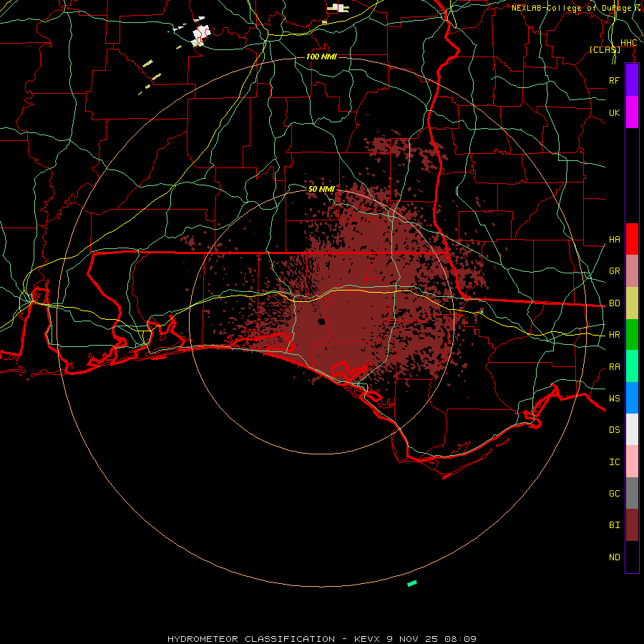Select the BD yellow legend swatch
This screenshot has height=644, width=644.
click(x=632, y=303)
